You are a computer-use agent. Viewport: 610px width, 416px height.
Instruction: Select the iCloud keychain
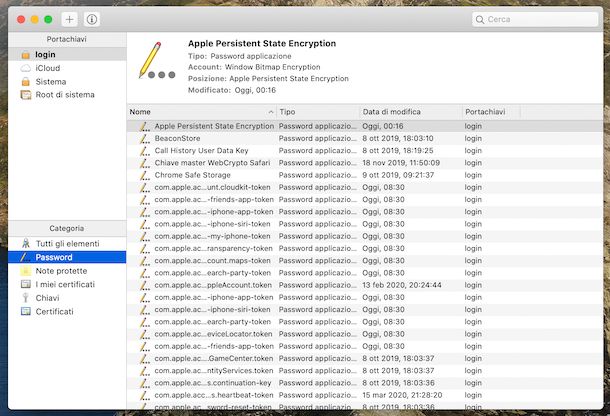click(67, 68)
